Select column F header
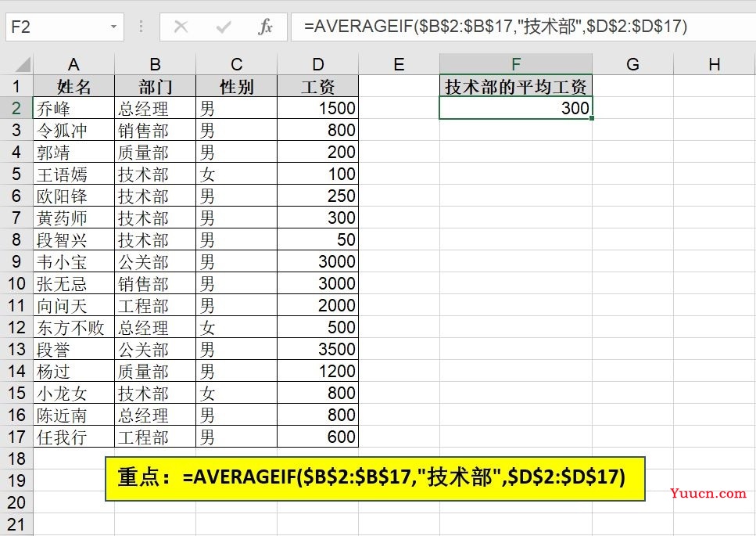The width and height of the screenshot is (756, 536). 516,63
